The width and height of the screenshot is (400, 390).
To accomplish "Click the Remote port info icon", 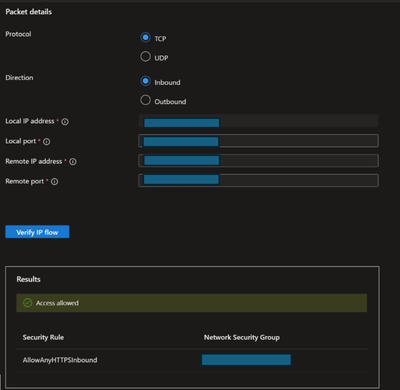I will click(54, 182).
